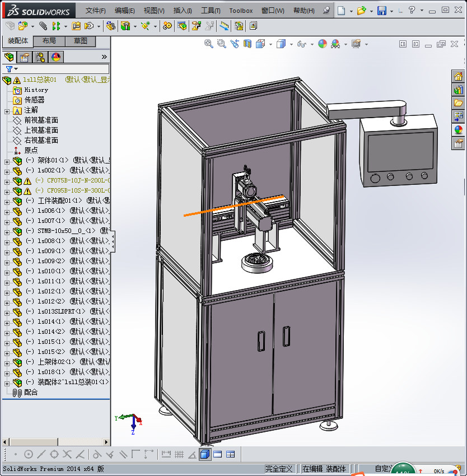This screenshot has width=467, height=476.
Task: Open SolidWorks Resources home task pane
Action: (x=458, y=76)
